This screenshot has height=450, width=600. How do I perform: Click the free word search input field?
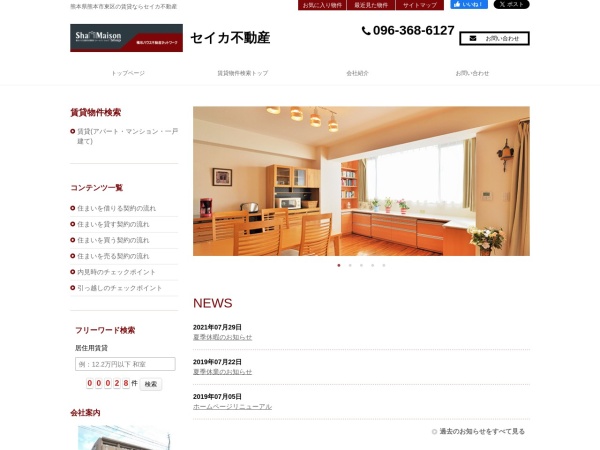(x=125, y=364)
